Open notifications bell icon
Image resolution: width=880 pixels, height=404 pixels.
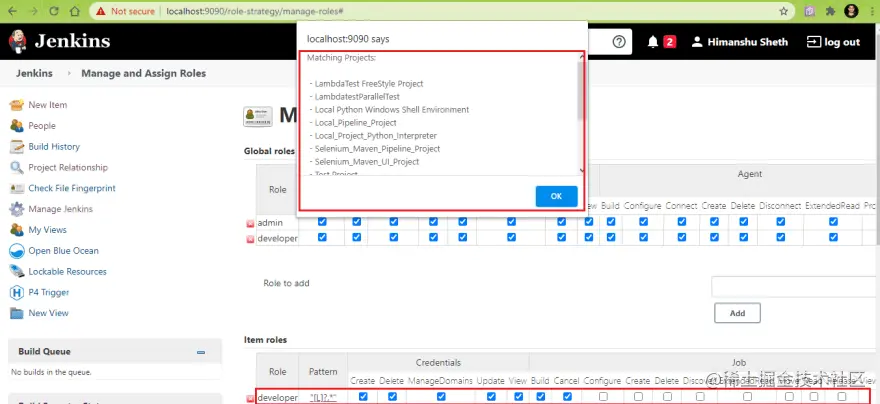653,42
